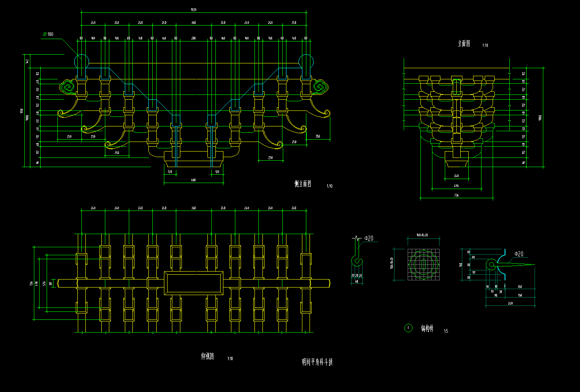Select the 明间平身科斗拱 drawing title
580x392 pixels.
317,362
